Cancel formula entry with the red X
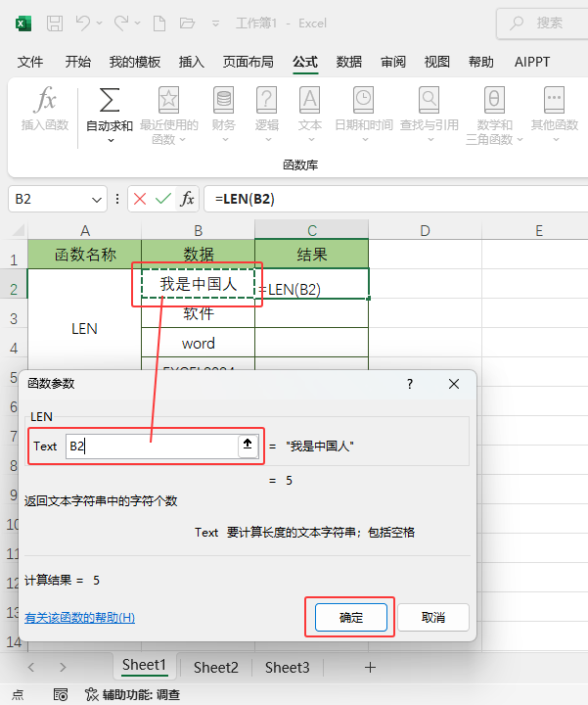Screen dimensions: 588x705 coord(140,199)
